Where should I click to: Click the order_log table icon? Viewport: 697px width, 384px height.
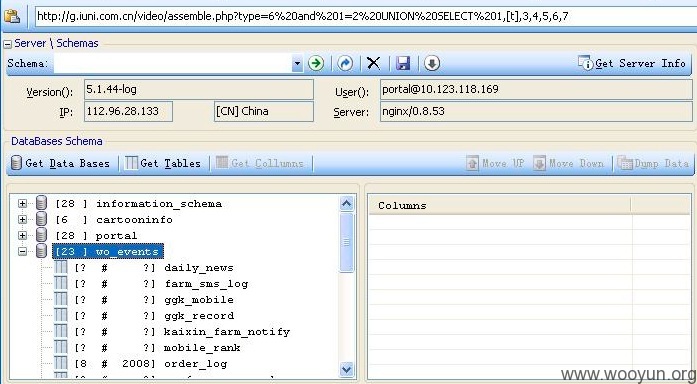click(x=60, y=364)
